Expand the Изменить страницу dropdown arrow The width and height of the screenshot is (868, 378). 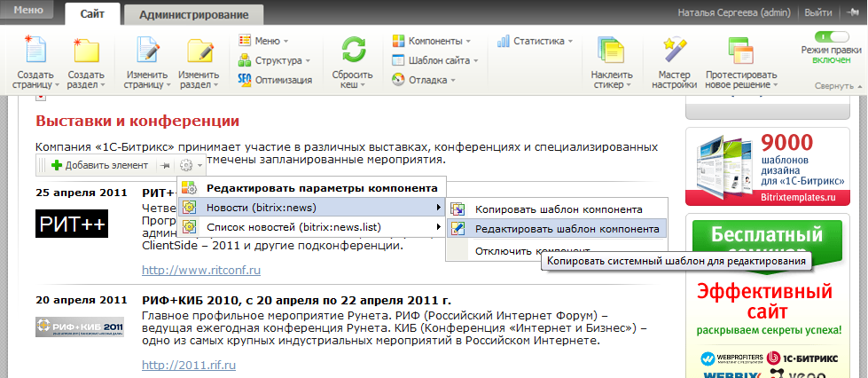point(168,85)
